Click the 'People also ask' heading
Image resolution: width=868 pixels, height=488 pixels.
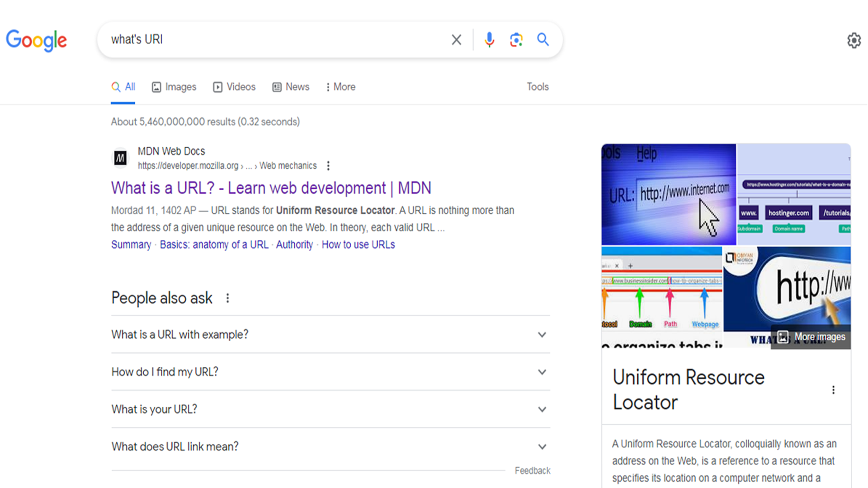coord(162,298)
